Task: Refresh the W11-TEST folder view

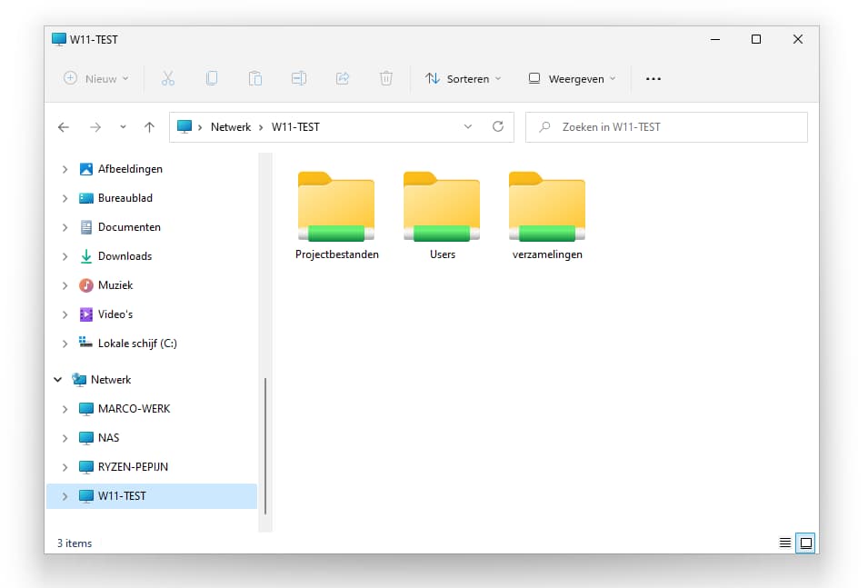Action: pyautogui.click(x=498, y=127)
